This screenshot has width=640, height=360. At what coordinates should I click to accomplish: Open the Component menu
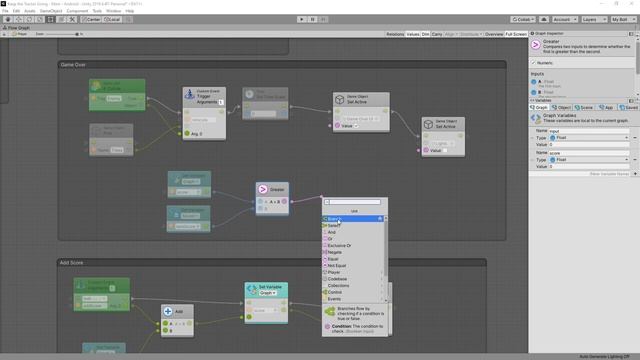pyautogui.click(x=77, y=11)
